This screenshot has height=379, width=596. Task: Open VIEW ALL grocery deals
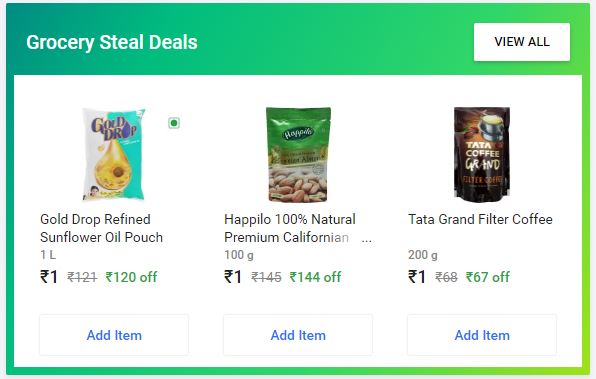pyautogui.click(x=522, y=42)
